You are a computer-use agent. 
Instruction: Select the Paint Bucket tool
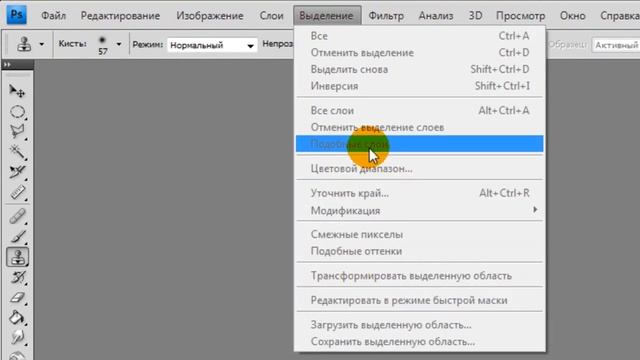point(17,318)
